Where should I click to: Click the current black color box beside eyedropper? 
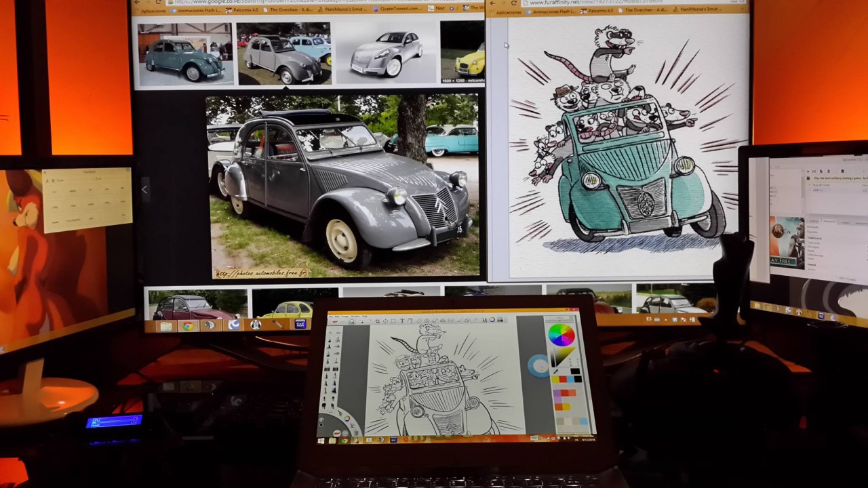[576, 371]
